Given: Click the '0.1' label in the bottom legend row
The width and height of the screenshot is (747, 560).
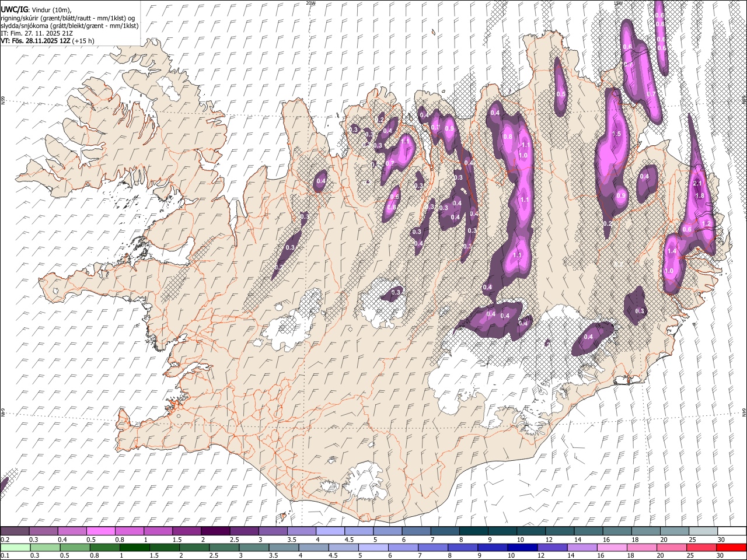Looking at the screenshot, I should click(x=5, y=556).
